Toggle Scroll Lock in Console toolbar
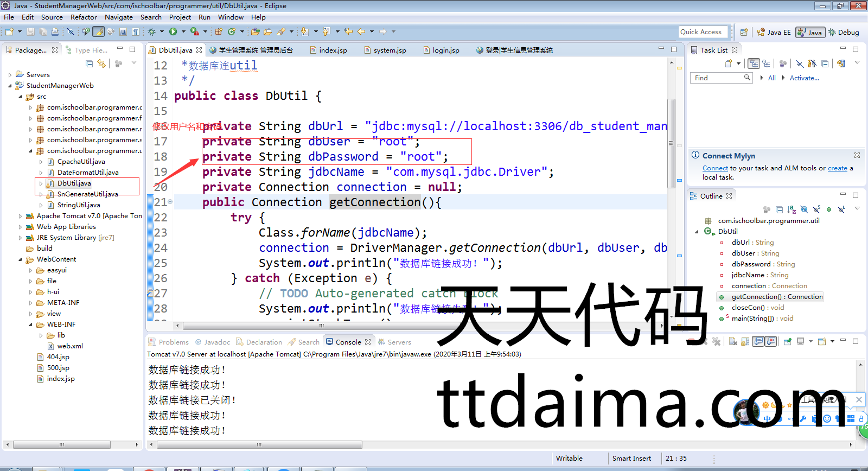The height and width of the screenshot is (471, 868). point(745,342)
